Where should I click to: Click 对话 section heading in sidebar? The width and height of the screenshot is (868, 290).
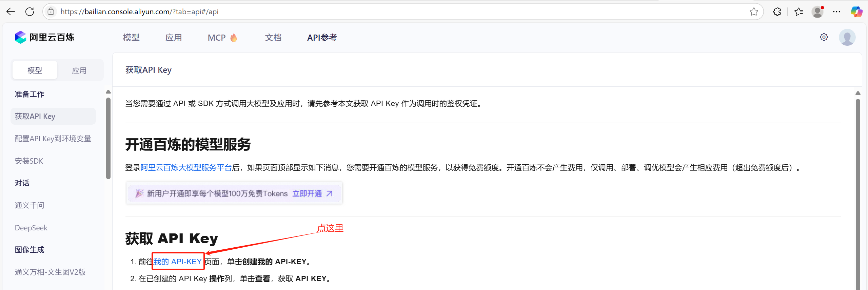[22, 183]
